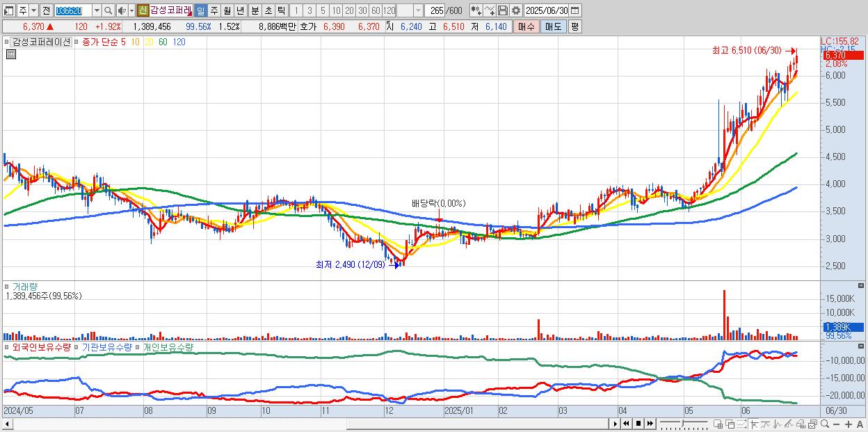
Task: Click the A text auto-scale icon at bottom right
Action: click(860, 424)
